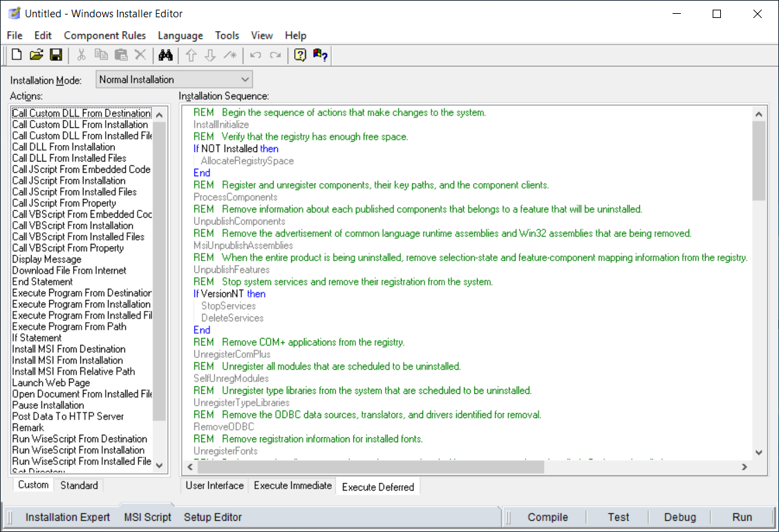Screen dimensions: 779x532
Task: Click the Save floppy disk icon
Action: click(56, 55)
